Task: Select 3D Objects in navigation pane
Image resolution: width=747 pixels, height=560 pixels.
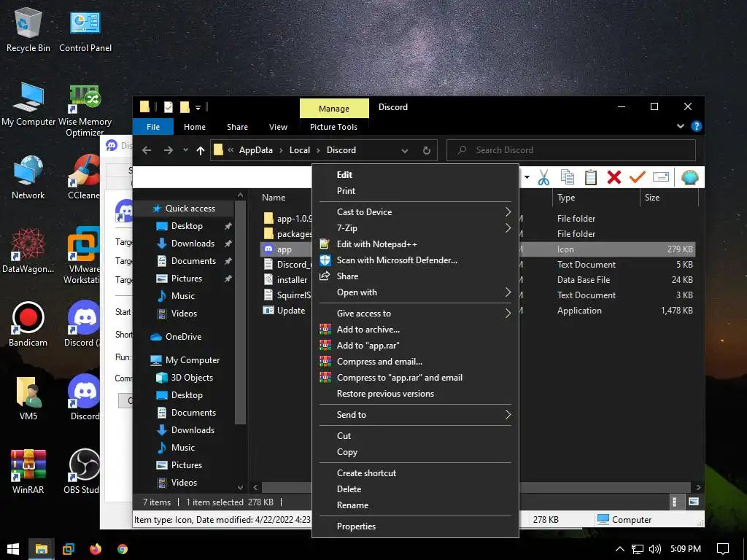Action: (x=192, y=378)
